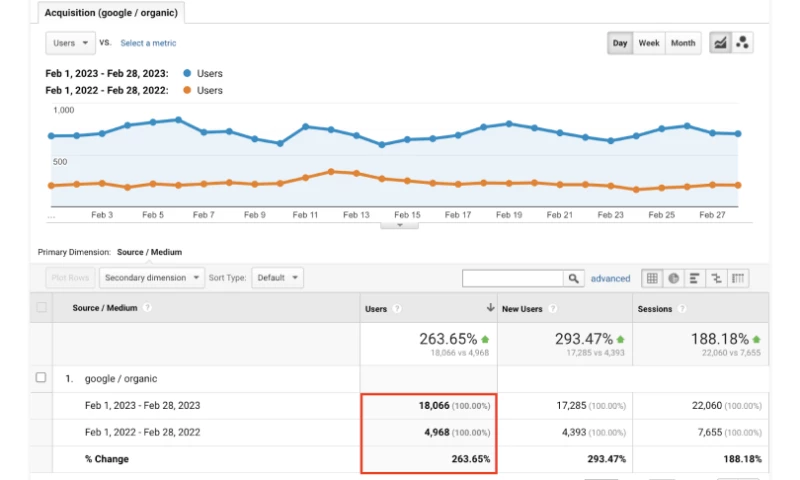Screen dimensions: 800x480
Task: Select the Acquisition (google / organic) tab
Action: (x=111, y=13)
